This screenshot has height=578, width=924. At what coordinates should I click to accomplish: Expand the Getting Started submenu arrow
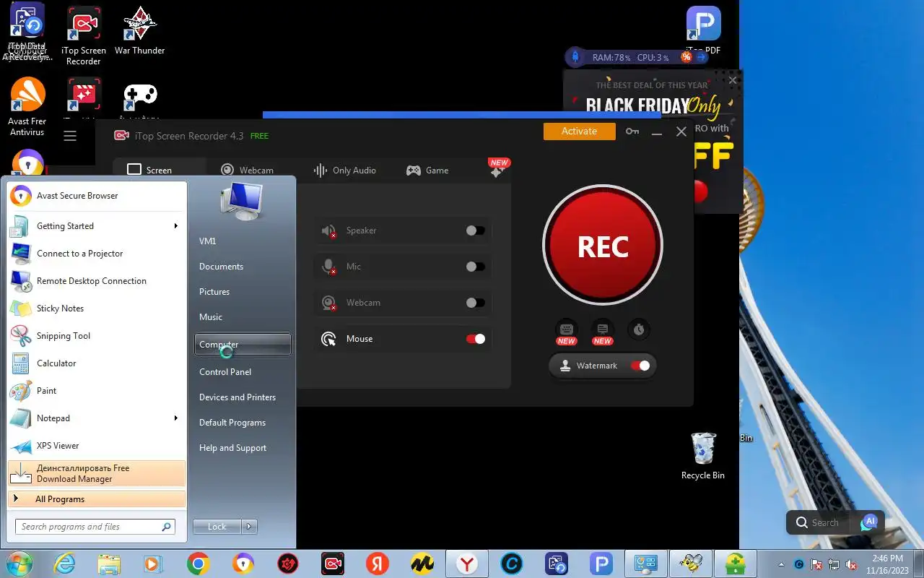(175, 226)
